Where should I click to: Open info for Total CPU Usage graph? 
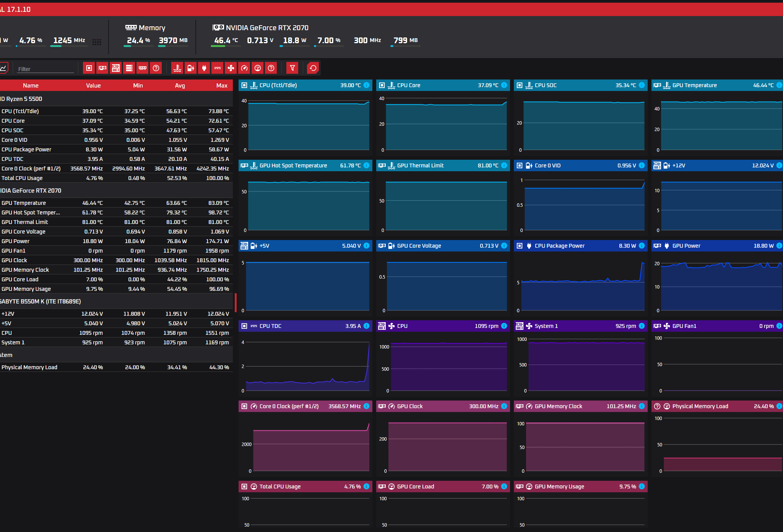(x=366, y=487)
